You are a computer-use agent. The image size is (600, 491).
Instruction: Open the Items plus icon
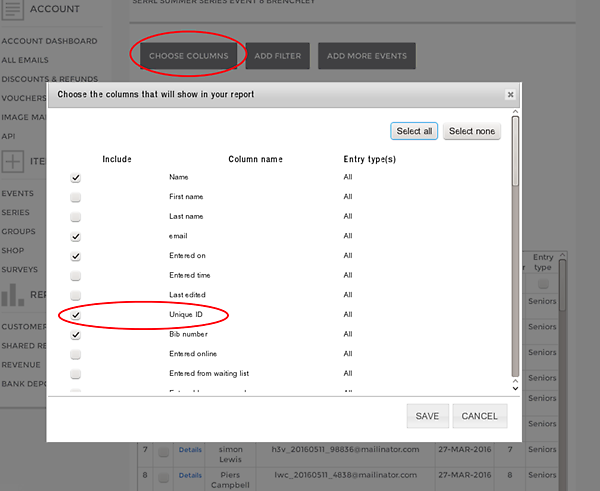coord(12,161)
